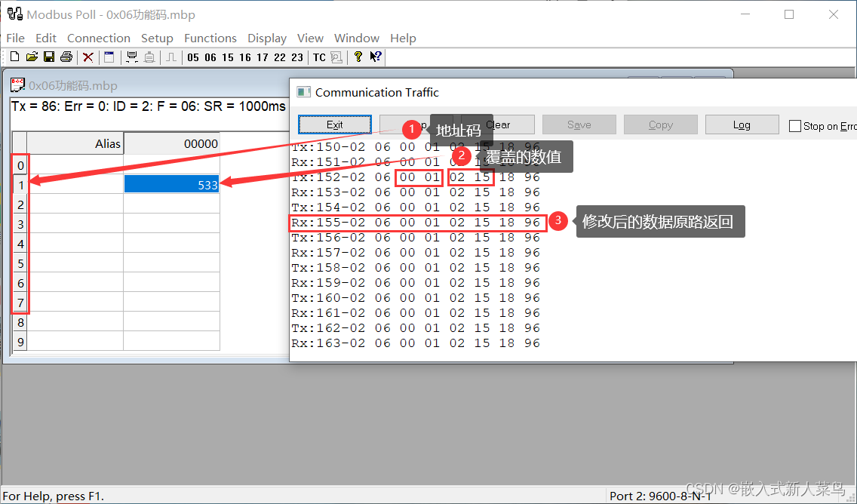Viewport: 857px width, 504px height.
Task: Select function 06 in the toolbar
Action: pyautogui.click(x=210, y=57)
